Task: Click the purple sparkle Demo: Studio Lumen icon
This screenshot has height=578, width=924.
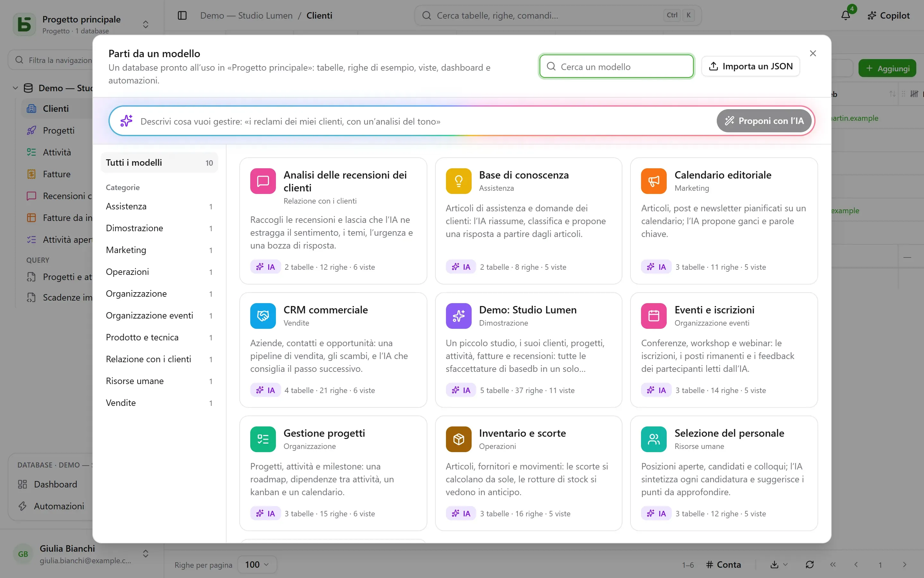Action: tap(458, 316)
